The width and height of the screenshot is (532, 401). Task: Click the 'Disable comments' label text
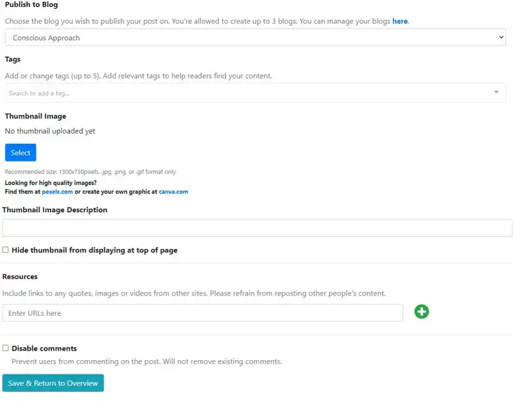[44, 348]
